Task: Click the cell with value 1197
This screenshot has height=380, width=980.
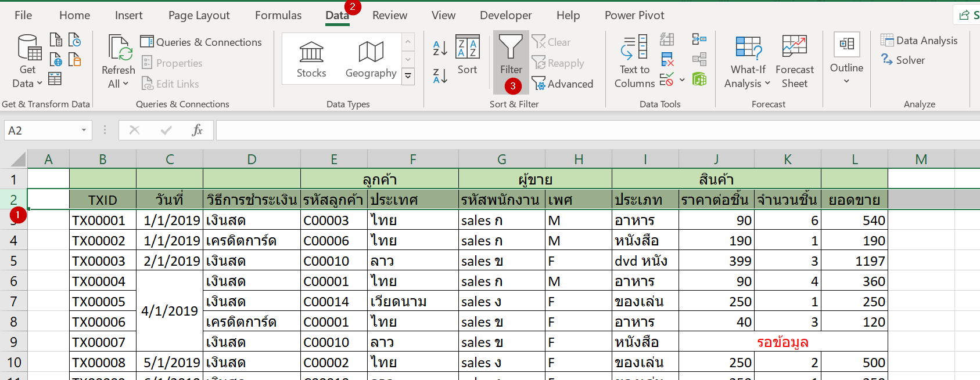Action: [855, 260]
